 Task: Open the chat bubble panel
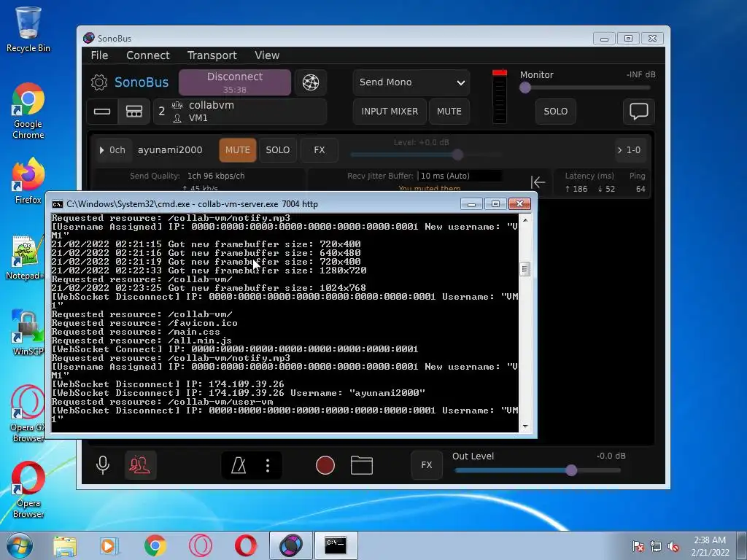click(638, 112)
